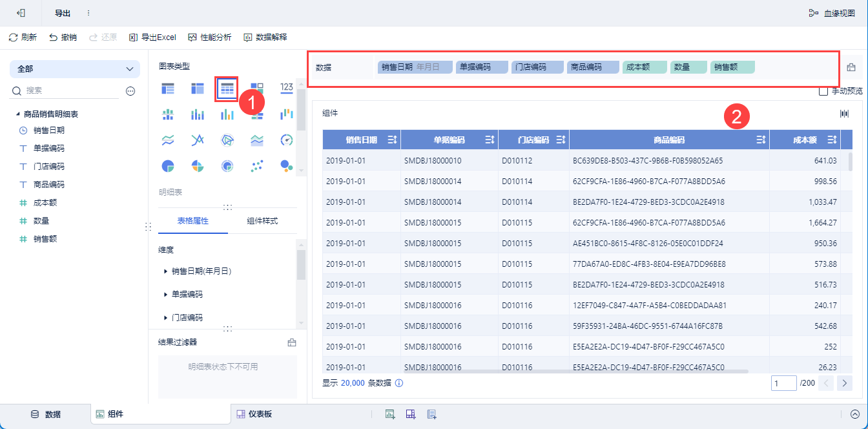Click the sort icon on 销售日期 column header

coord(391,140)
